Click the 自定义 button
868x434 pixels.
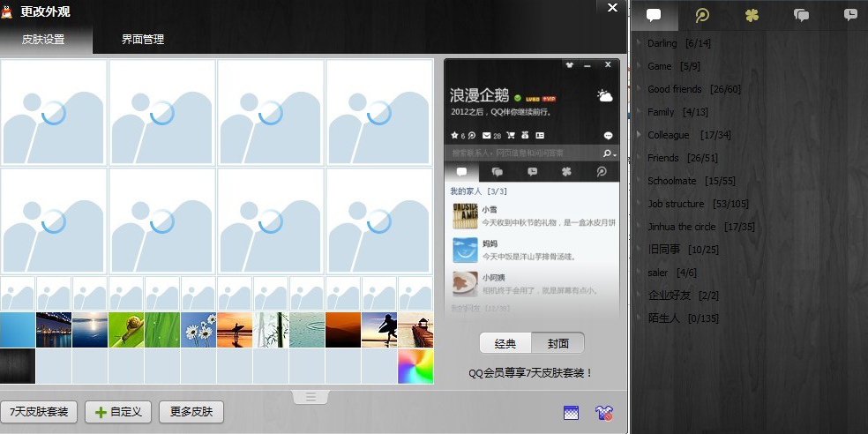click(x=118, y=412)
